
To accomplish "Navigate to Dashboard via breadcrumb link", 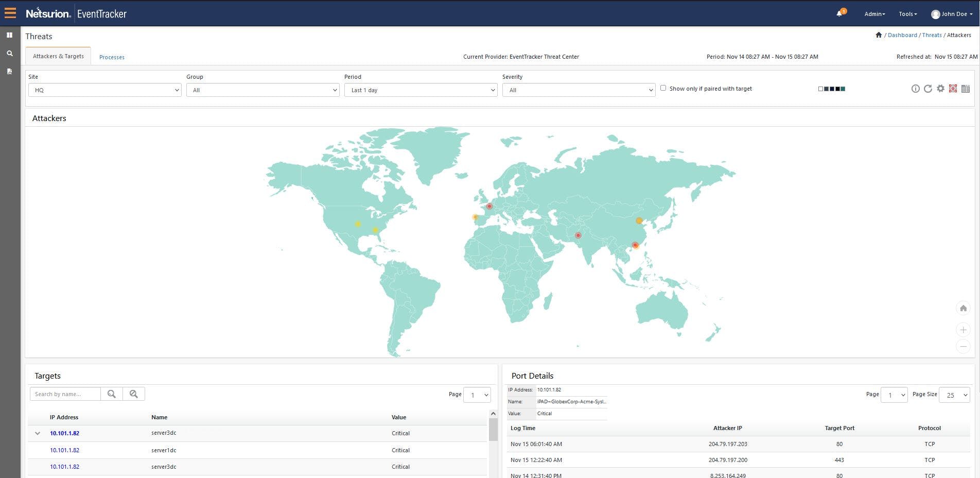I will pos(902,35).
